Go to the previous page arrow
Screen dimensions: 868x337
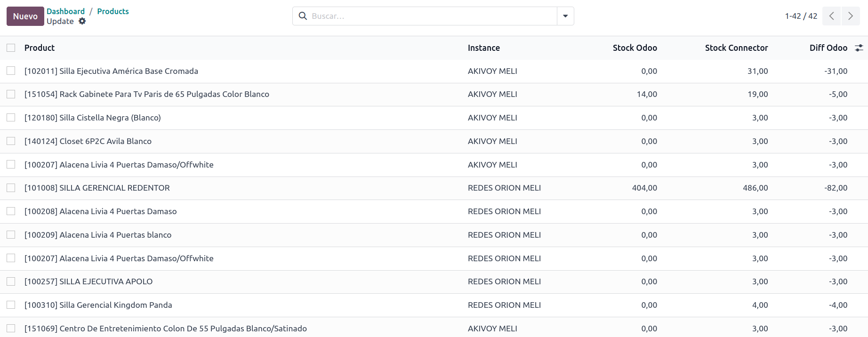(832, 16)
